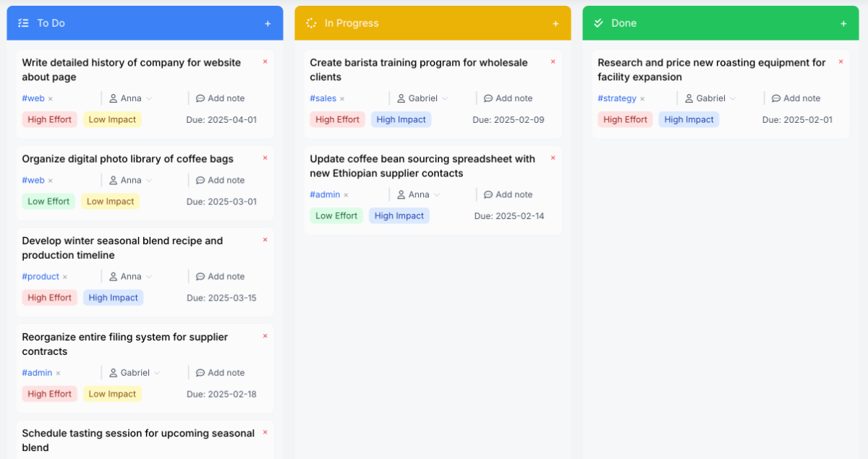Add a new card to the In Progress column
The image size is (868, 459).
[556, 24]
